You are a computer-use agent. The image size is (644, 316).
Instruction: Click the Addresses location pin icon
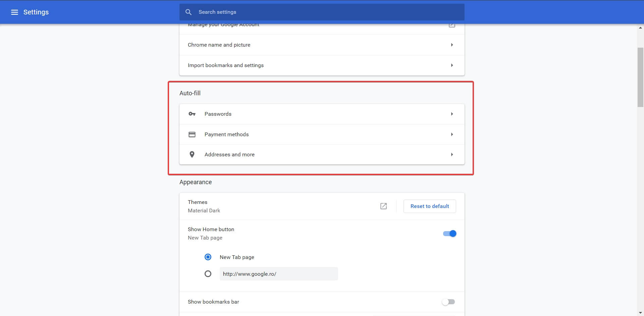pos(192,155)
